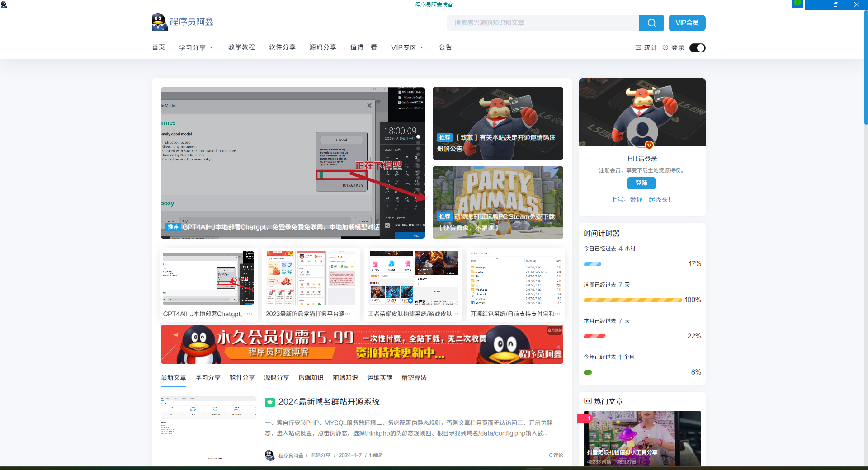The image size is (868, 470).
Task: Click the penguin site logo
Action: tap(160, 22)
